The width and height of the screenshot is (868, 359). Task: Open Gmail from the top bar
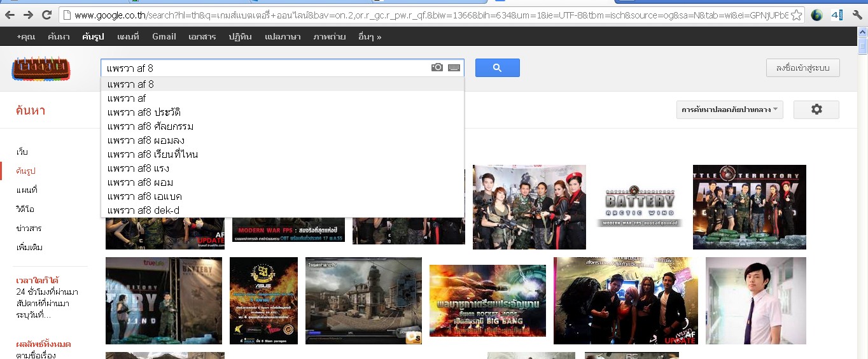pyautogui.click(x=164, y=37)
